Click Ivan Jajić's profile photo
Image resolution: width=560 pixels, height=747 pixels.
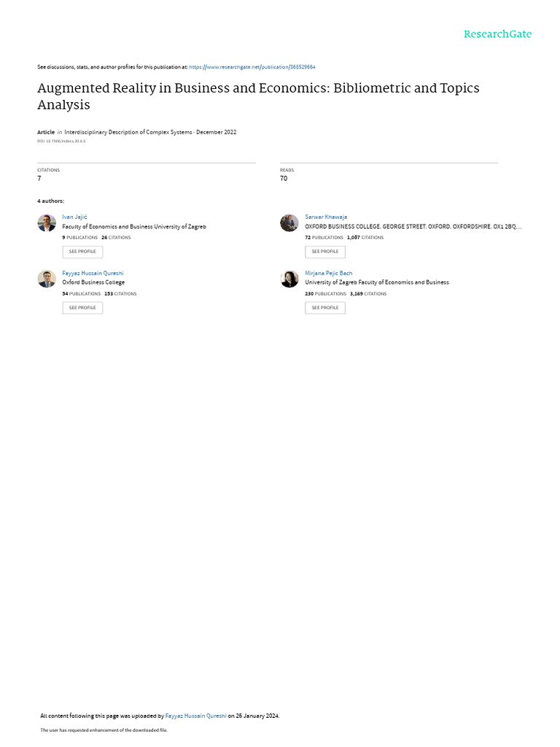(x=47, y=223)
